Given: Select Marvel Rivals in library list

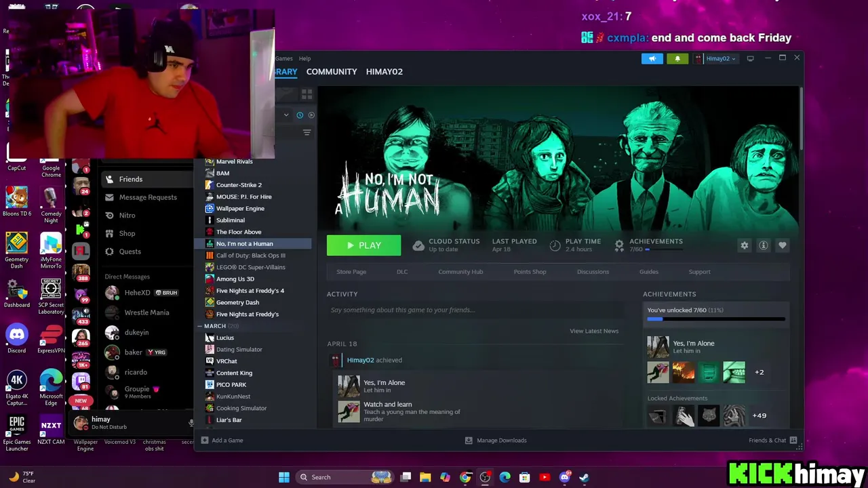Looking at the screenshot, I should pos(234,161).
